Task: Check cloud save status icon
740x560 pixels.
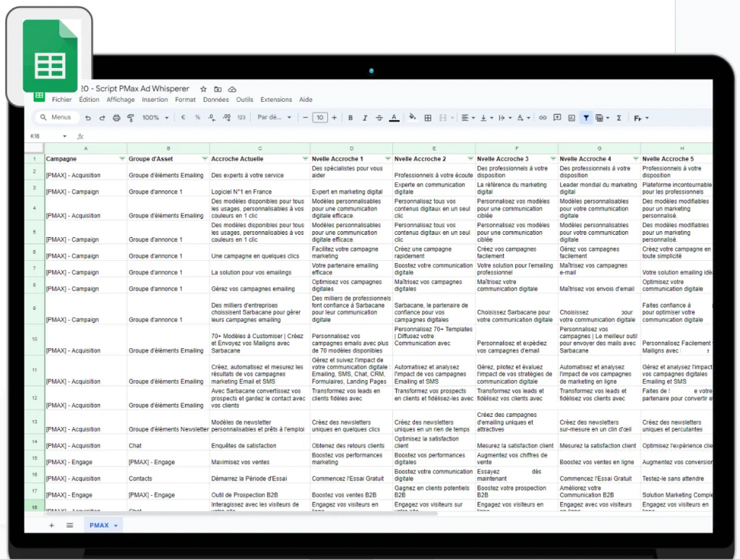Action: [x=232, y=89]
